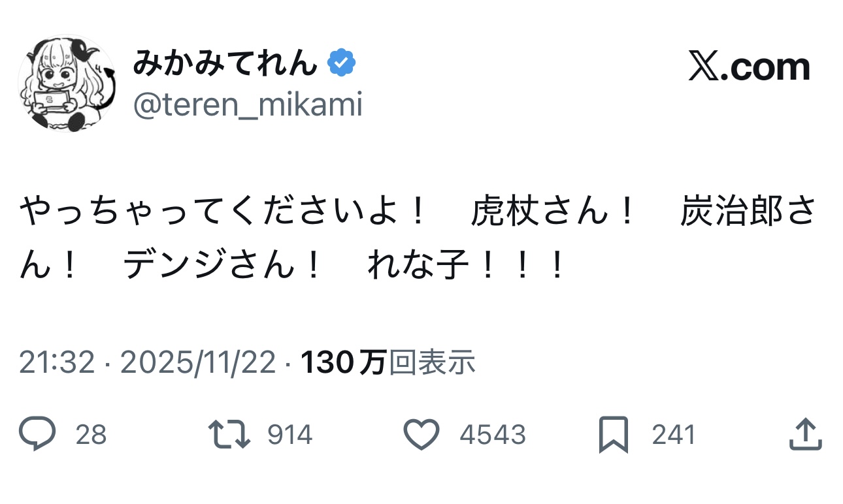Click the 2025/11/22 post date
The height and width of the screenshot is (504, 843).
[x=198, y=363]
